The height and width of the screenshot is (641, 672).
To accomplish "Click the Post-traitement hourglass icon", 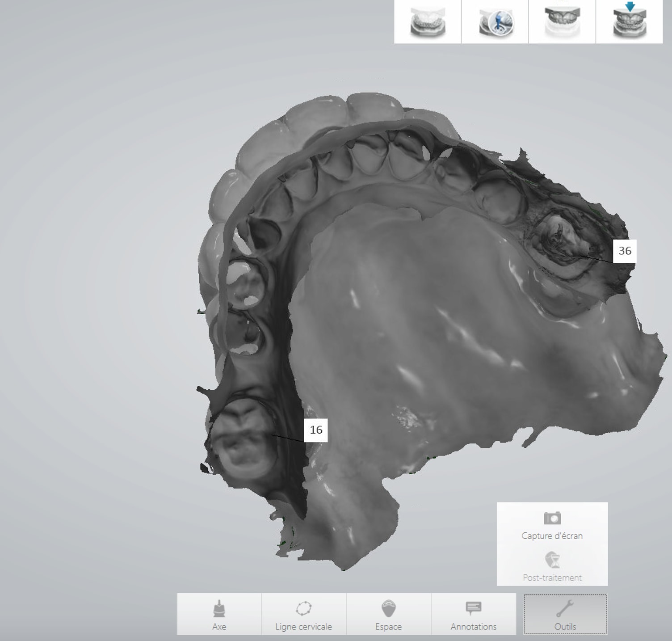I will pos(552,560).
